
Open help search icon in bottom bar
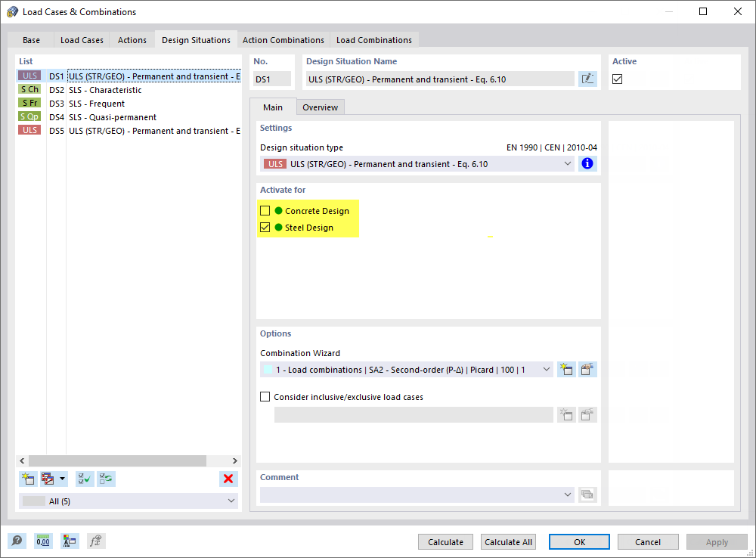[x=17, y=541]
